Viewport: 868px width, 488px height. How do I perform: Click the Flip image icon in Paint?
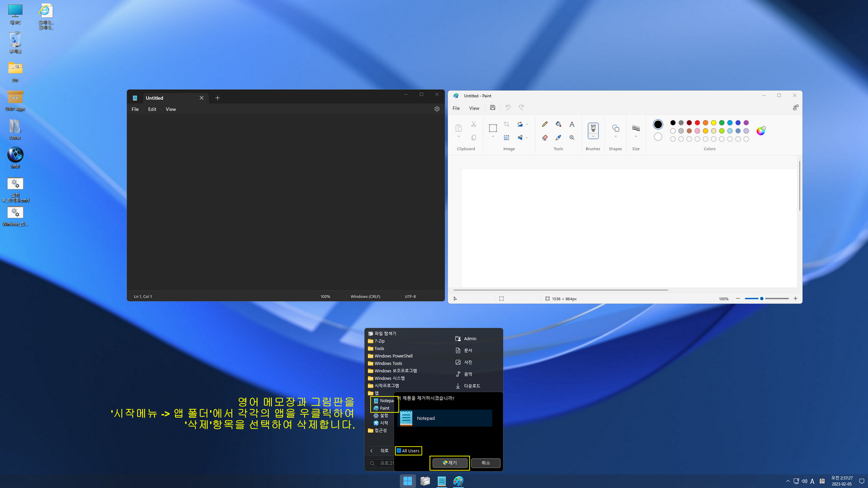pyautogui.click(x=520, y=138)
